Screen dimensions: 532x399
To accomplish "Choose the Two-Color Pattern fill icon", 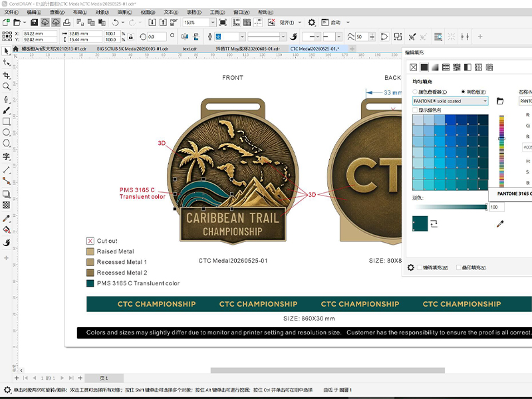I will (467, 67).
